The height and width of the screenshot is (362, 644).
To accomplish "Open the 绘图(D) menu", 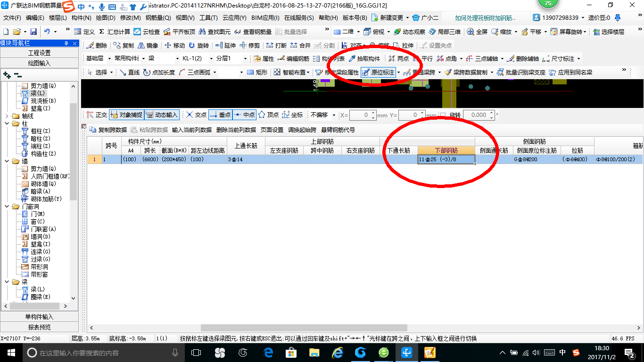I will pos(106,18).
